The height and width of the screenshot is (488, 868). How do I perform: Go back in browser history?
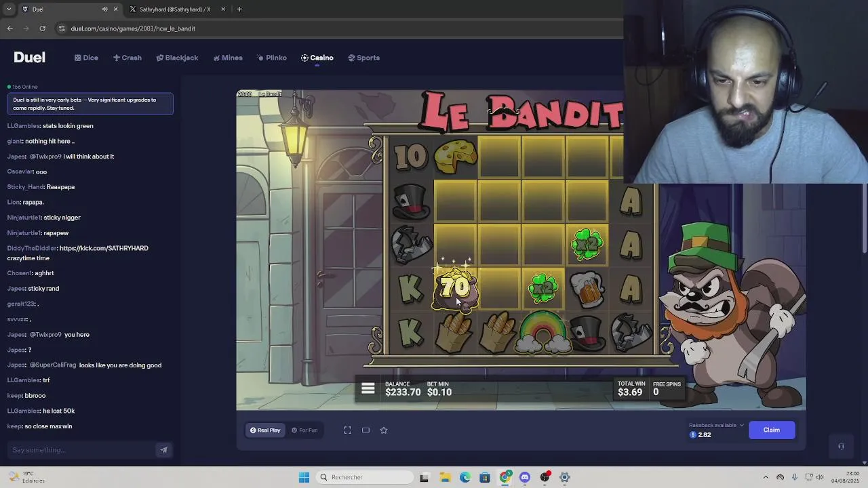click(10, 28)
